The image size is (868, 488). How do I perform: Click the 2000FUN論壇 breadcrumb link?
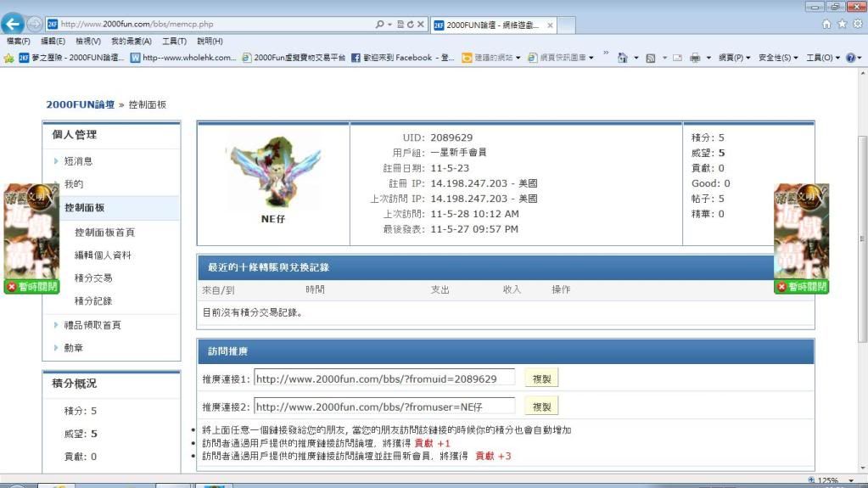point(80,104)
